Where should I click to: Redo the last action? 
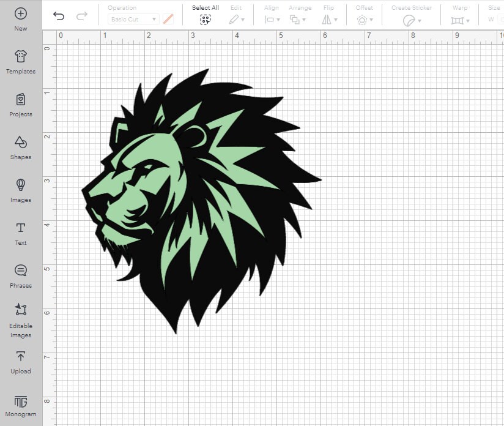[81, 16]
